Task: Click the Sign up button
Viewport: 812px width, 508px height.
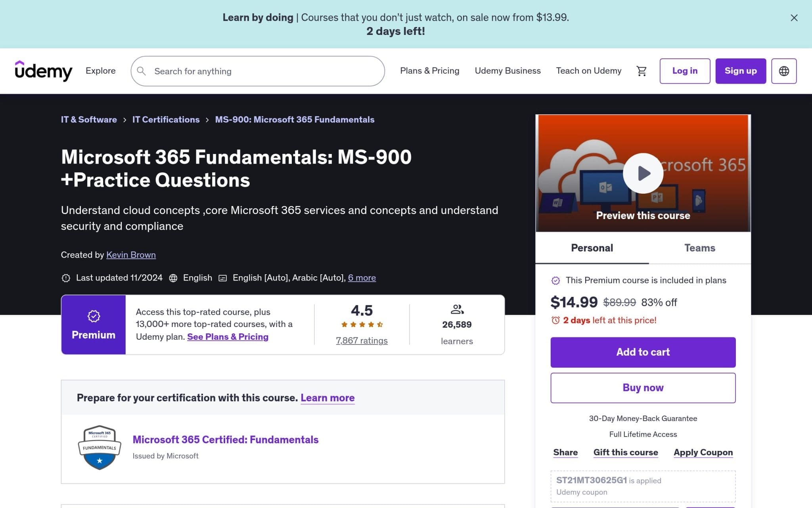Action: (x=741, y=71)
